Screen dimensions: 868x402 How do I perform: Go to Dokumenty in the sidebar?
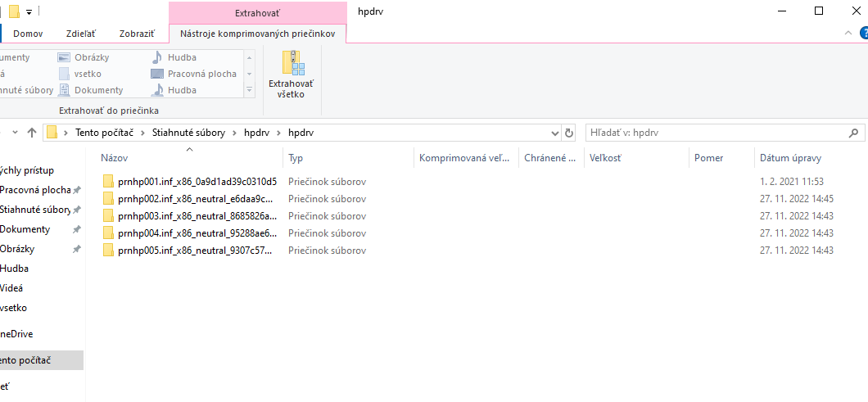click(25, 229)
